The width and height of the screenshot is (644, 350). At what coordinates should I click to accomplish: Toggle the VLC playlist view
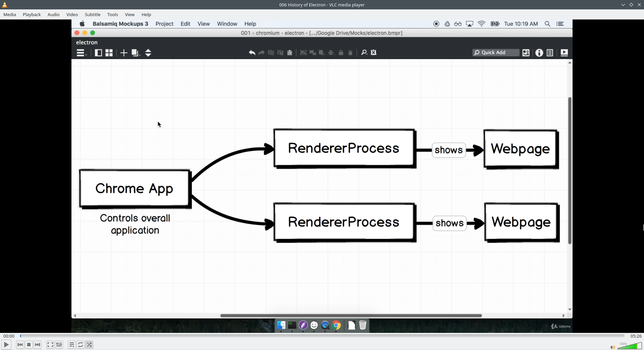[x=72, y=345]
